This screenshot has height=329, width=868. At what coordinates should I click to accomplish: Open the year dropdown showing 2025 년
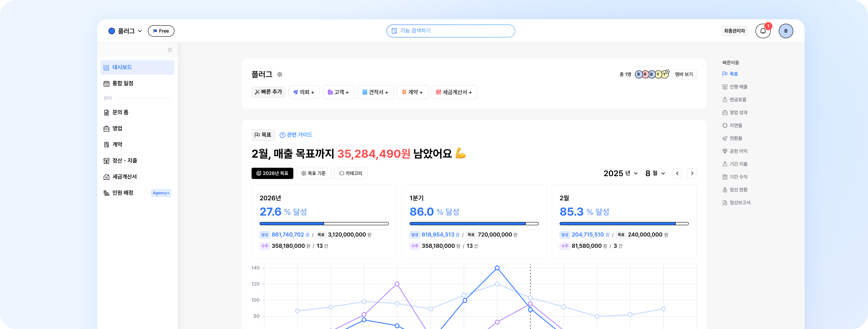click(621, 173)
